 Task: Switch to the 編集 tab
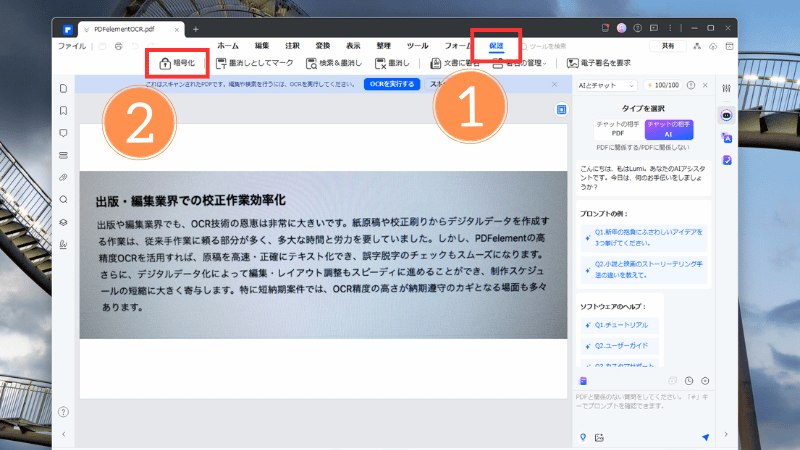tap(262, 46)
